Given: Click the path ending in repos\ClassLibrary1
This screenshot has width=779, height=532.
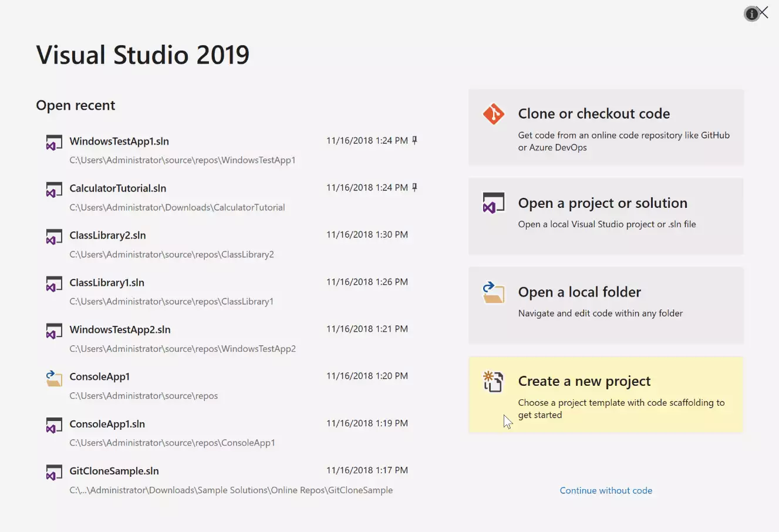Looking at the screenshot, I should [x=171, y=301].
